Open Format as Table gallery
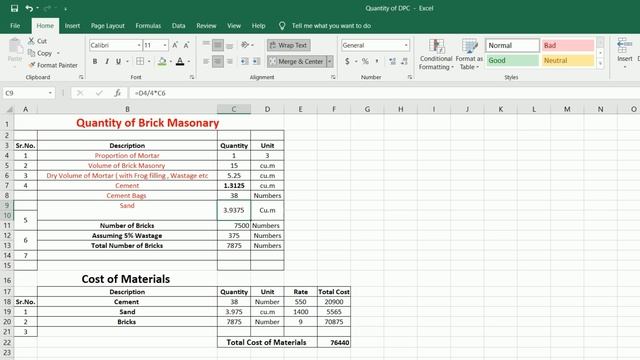 (x=469, y=54)
